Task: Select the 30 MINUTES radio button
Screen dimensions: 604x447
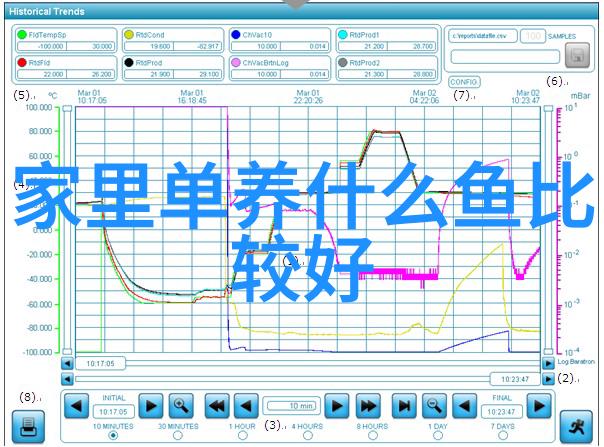Action: click(178, 435)
